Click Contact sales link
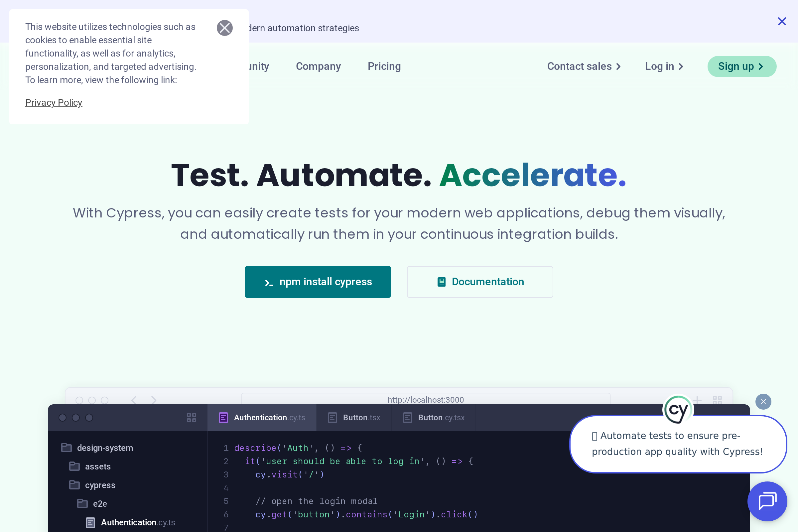Viewport: 798px width, 532px height. (x=584, y=66)
